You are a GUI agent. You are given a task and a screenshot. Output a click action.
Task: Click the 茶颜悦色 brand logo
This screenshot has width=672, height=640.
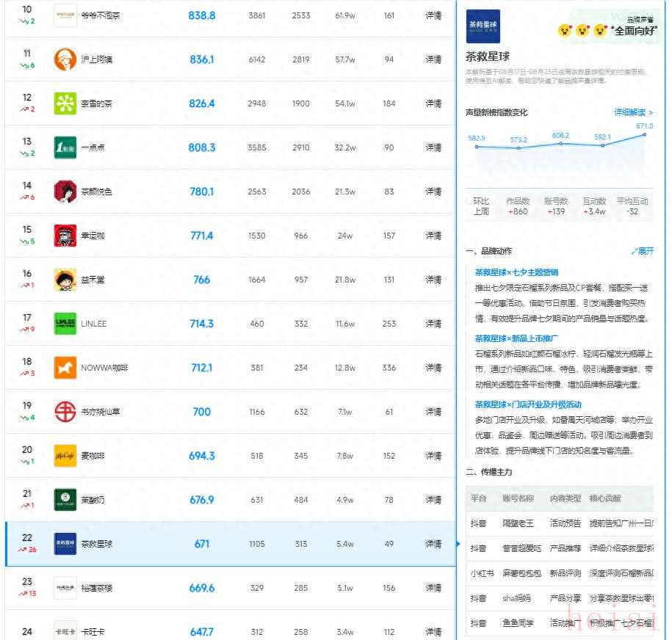tap(65, 192)
